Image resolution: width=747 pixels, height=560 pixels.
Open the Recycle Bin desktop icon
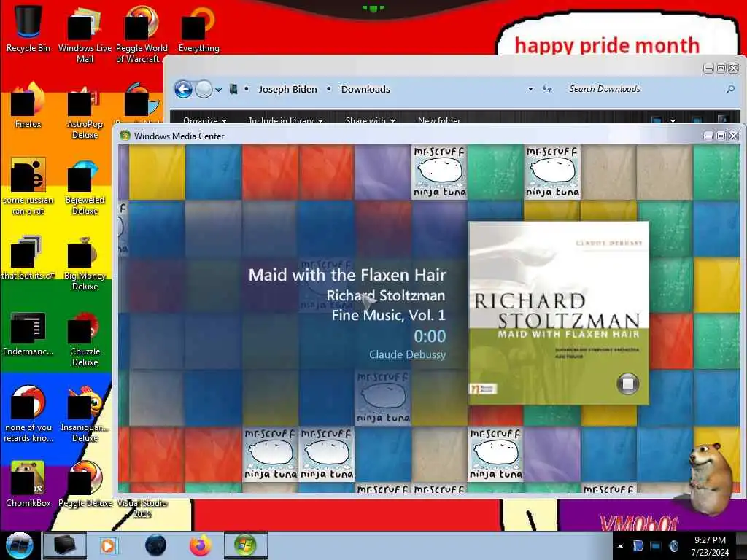click(x=28, y=28)
